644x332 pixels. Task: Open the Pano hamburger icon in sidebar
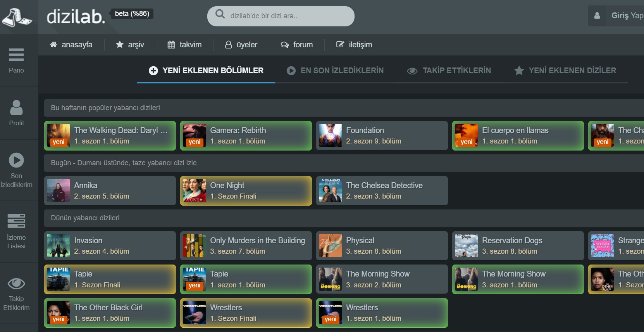click(x=16, y=55)
